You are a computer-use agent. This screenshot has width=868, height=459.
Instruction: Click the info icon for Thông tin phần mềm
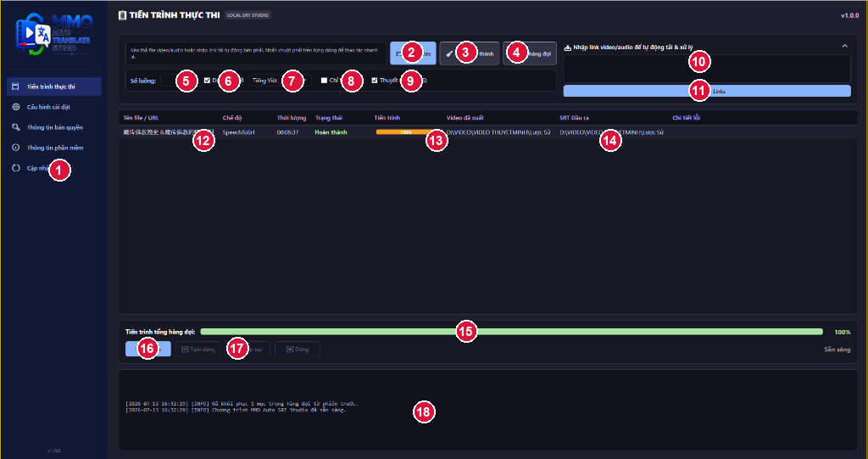(x=15, y=148)
